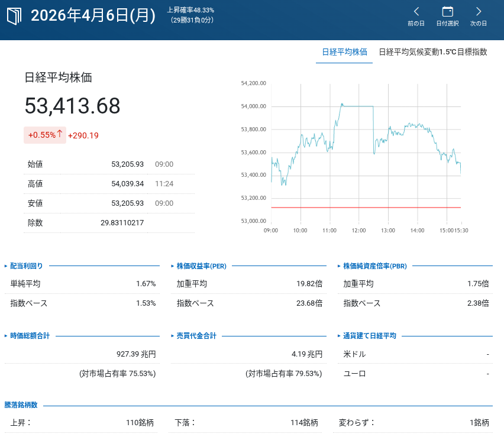Click the triangle marker beside 配当利回り

point(7,266)
